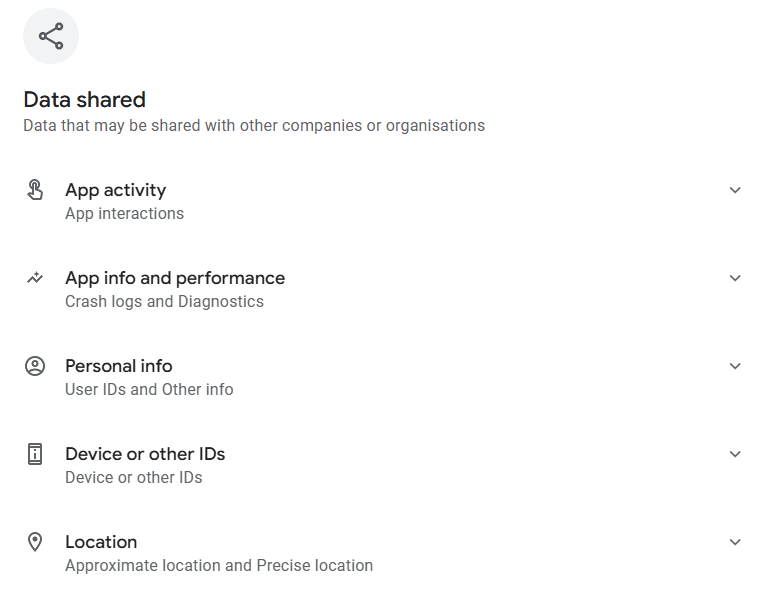The height and width of the screenshot is (605, 763).
Task: Select the Personal info row title
Action: pos(118,366)
